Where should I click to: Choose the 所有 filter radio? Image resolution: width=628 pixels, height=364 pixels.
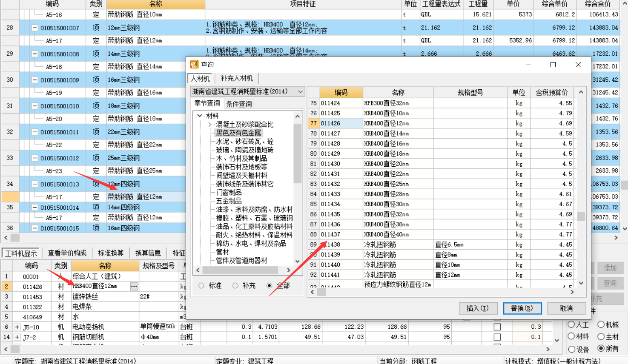(601, 348)
